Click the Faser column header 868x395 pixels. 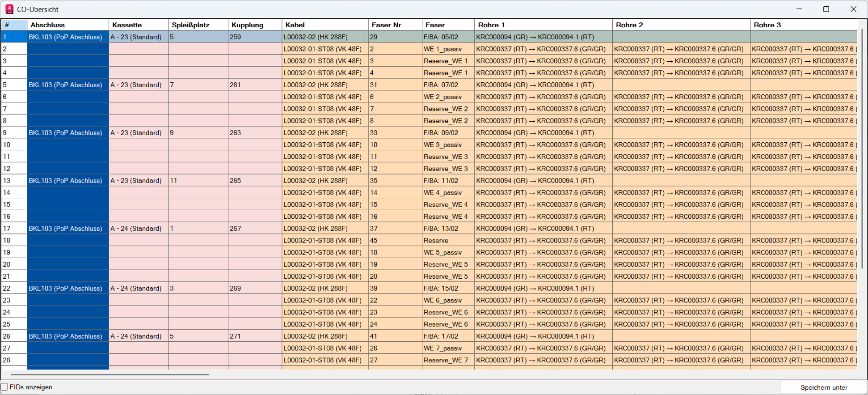click(448, 25)
